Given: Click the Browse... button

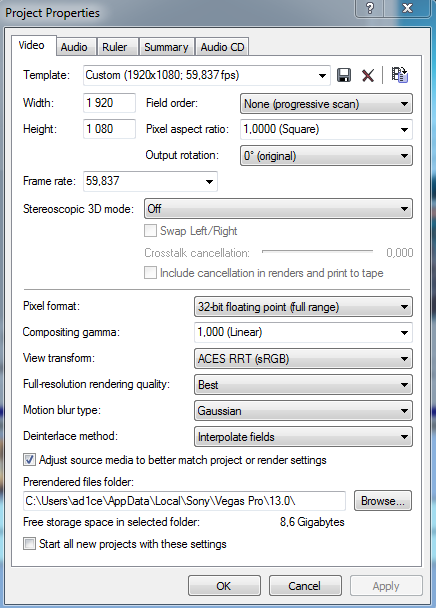Looking at the screenshot, I should coord(383,501).
